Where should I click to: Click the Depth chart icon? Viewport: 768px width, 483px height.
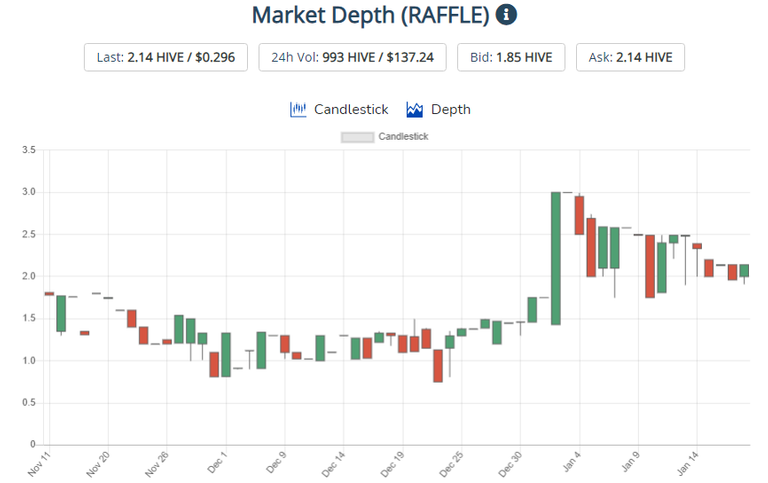click(414, 109)
